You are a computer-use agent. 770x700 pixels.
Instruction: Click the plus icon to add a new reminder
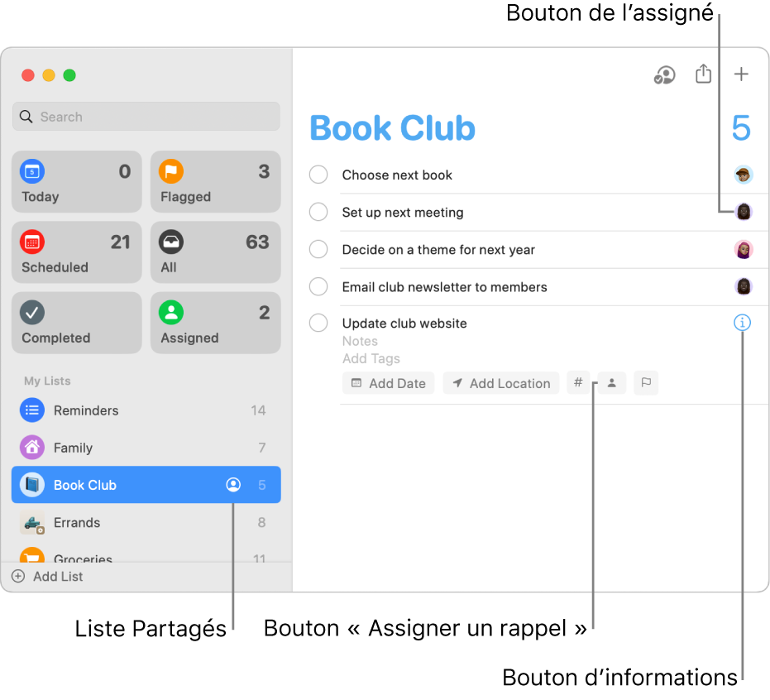click(x=742, y=74)
